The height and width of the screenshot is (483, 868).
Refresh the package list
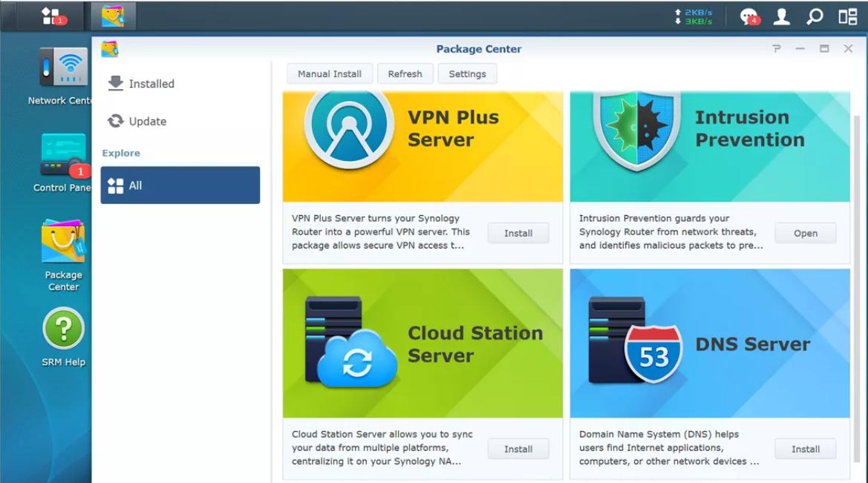pos(405,73)
